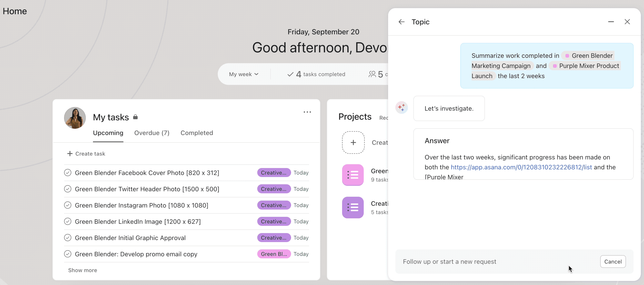Click Creative tag on Initial Graphic Approval row

tap(274, 238)
